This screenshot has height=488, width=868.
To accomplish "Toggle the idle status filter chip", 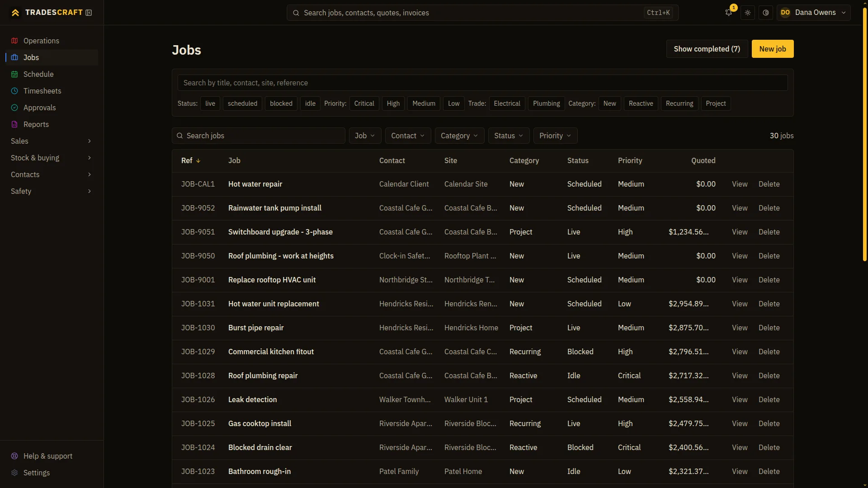I will pos(310,103).
